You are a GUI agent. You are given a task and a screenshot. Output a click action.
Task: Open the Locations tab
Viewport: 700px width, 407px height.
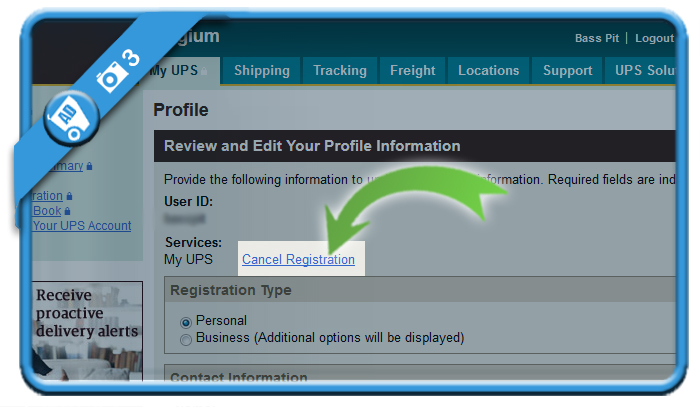point(488,71)
